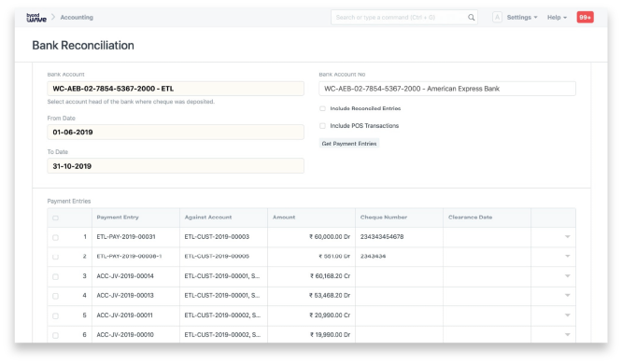Viewport: 622px width, 364px height.
Task: Expand row ETL-PAY-2019-00008-1 dropdown arrow
Action: click(x=567, y=256)
